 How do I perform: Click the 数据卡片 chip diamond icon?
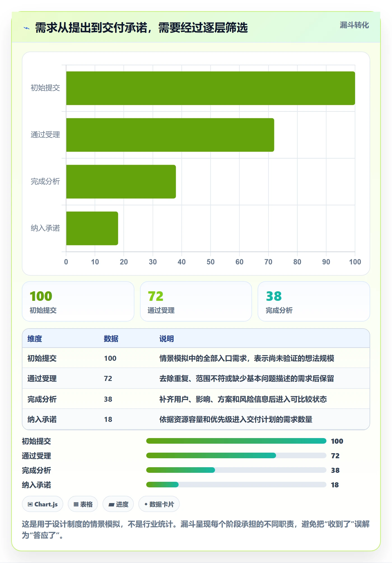(x=146, y=504)
